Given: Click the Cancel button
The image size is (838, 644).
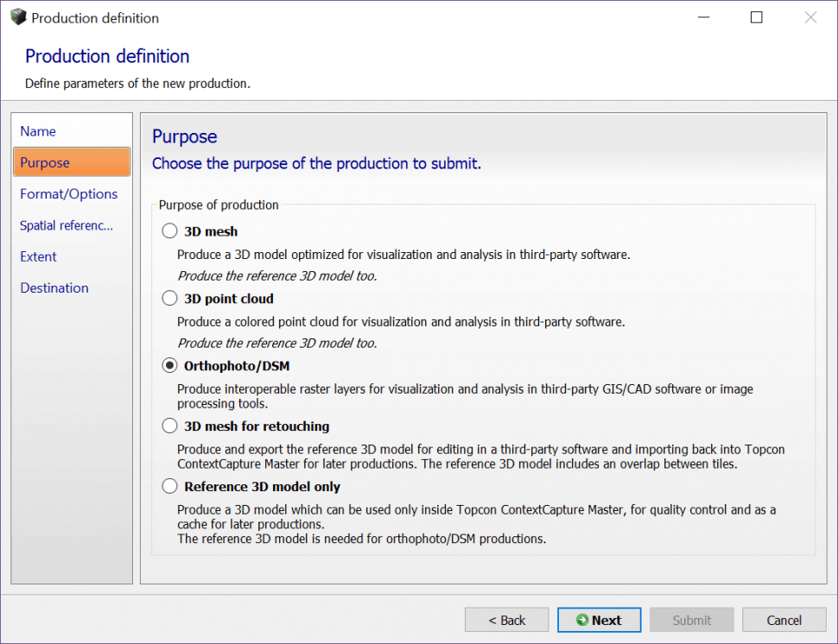Looking at the screenshot, I should click(x=784, y=620).
